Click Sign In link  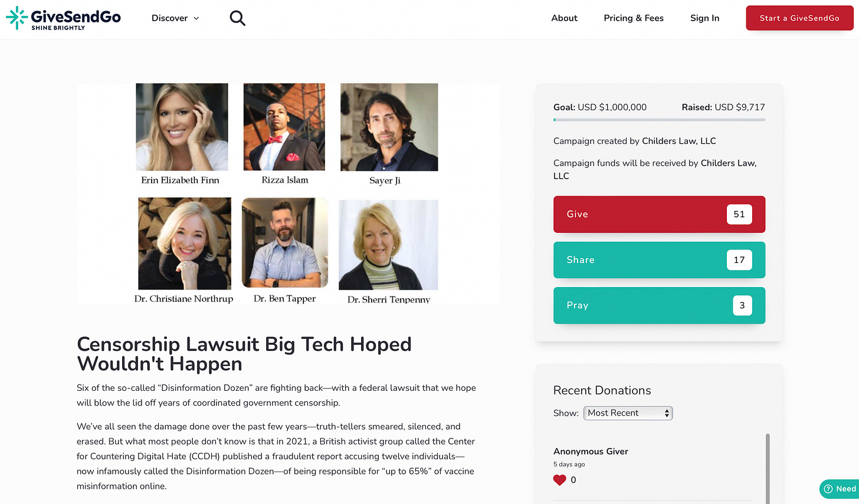coord(704,18)
